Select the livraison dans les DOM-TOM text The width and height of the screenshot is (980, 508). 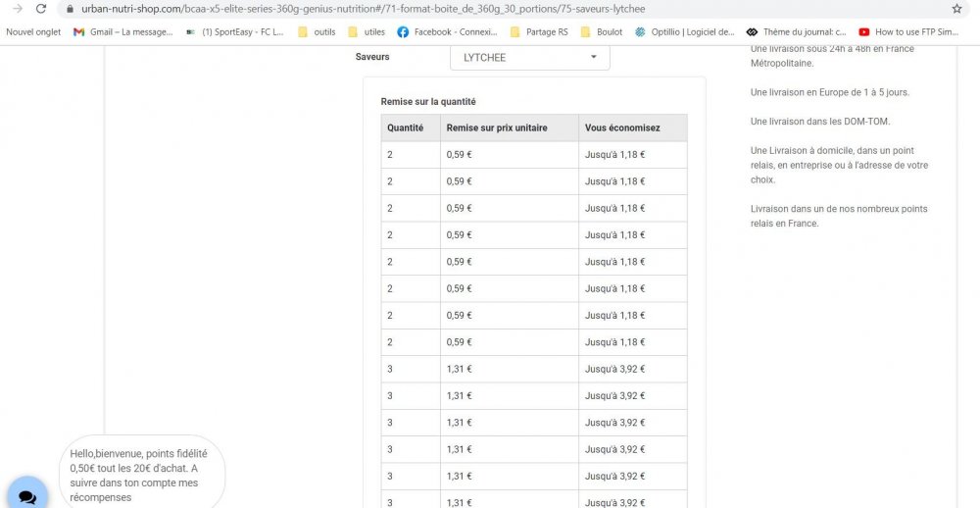pos(820,122)
